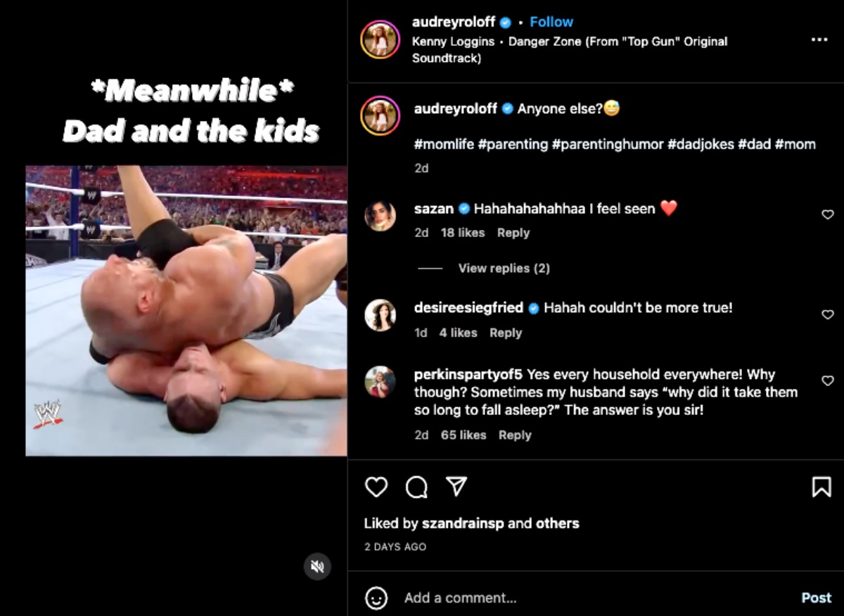Open audreyroloff's profile picture in the header
Viewport: 844px width, 616px height.
point(381,39)
